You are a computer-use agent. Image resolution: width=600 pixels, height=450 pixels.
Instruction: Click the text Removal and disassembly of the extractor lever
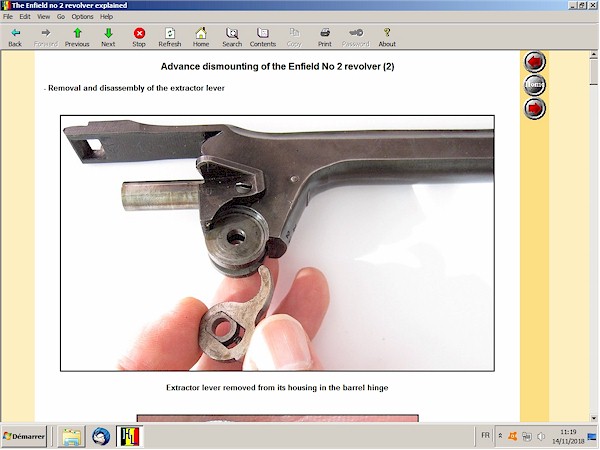point(136,88)
